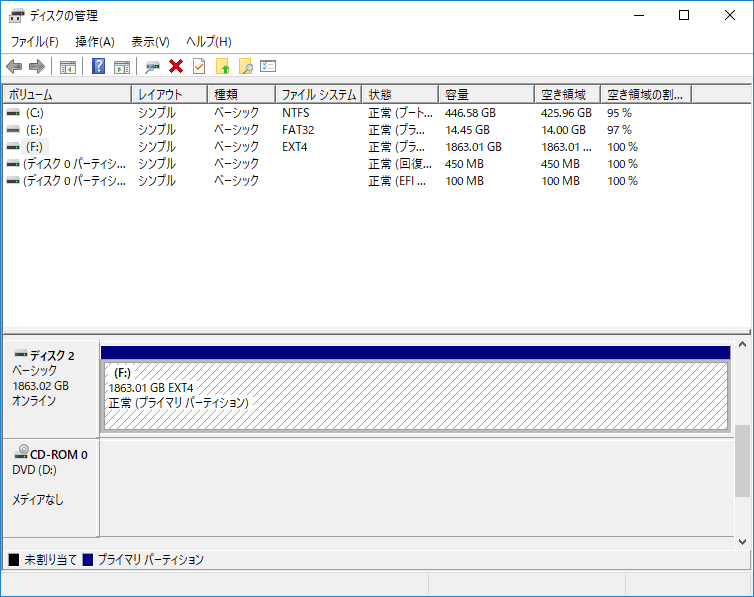Open the 操作(A) menu
This screenshot has width=754, height=597.
point(95,42)
